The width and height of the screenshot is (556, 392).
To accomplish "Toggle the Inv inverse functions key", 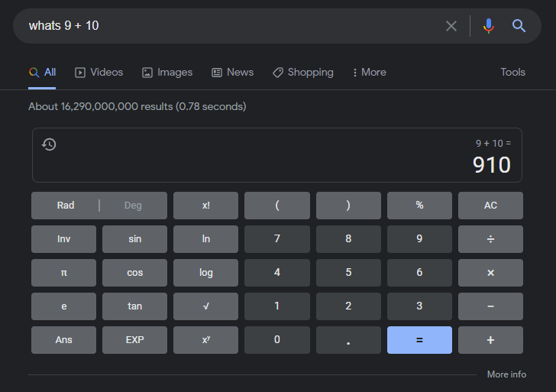I will click(x=64, y=239).
